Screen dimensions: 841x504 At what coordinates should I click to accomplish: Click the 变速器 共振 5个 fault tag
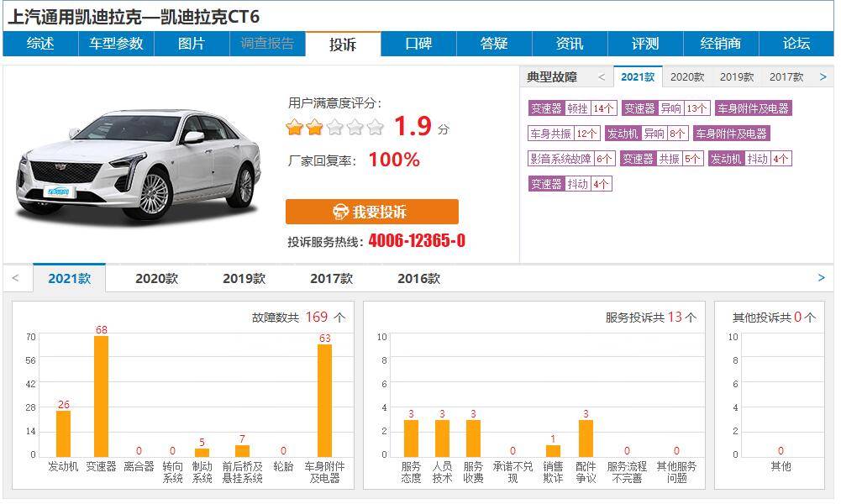661,159
